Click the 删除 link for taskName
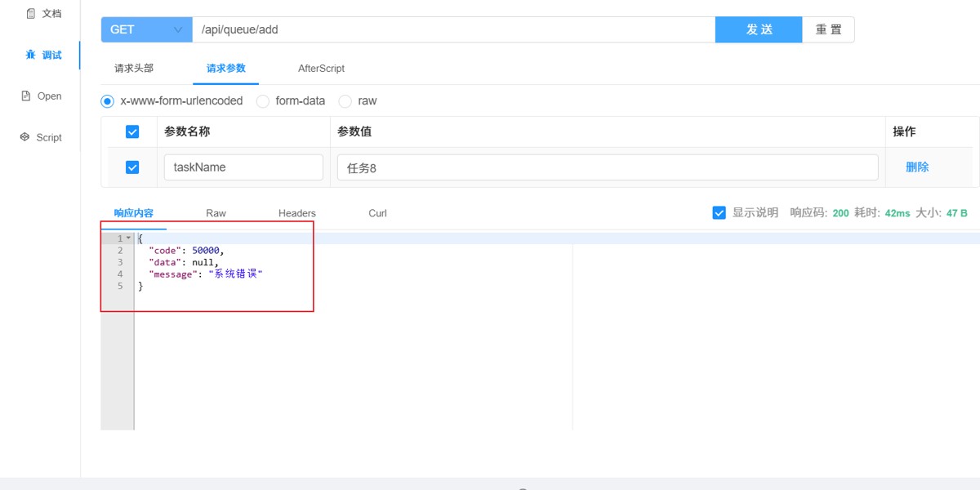 click(x=917, y=167)
